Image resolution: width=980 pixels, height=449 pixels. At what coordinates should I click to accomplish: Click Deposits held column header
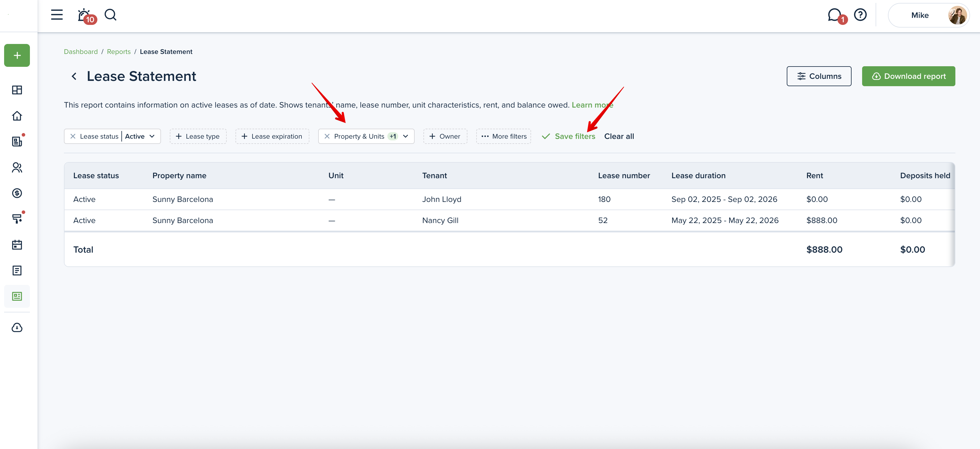point(925,176)
